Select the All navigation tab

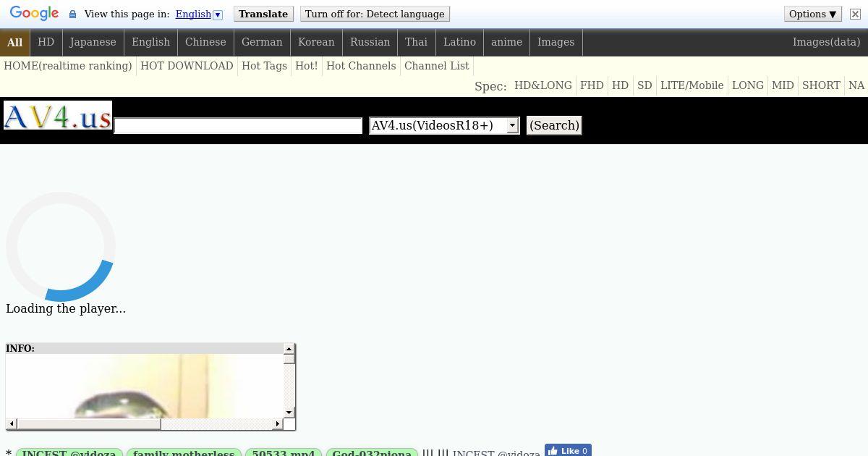(x=15, y=42)
